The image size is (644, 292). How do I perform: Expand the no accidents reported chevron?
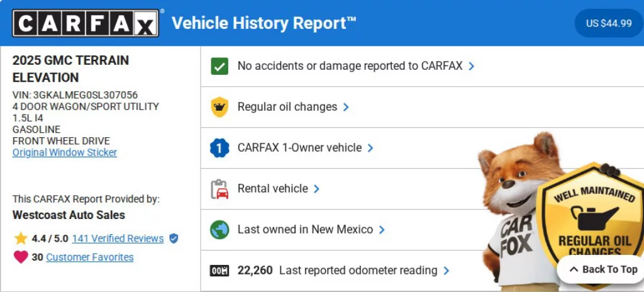click(472, 66)
